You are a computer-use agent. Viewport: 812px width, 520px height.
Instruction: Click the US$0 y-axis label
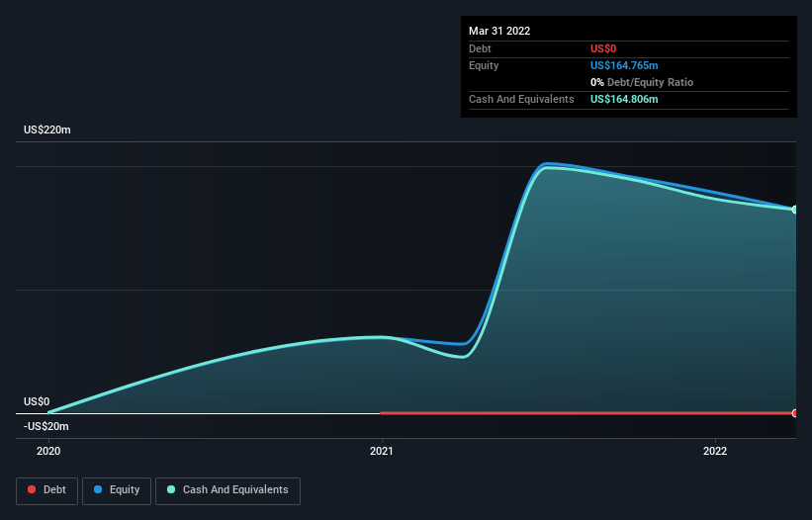pos(37,401)
